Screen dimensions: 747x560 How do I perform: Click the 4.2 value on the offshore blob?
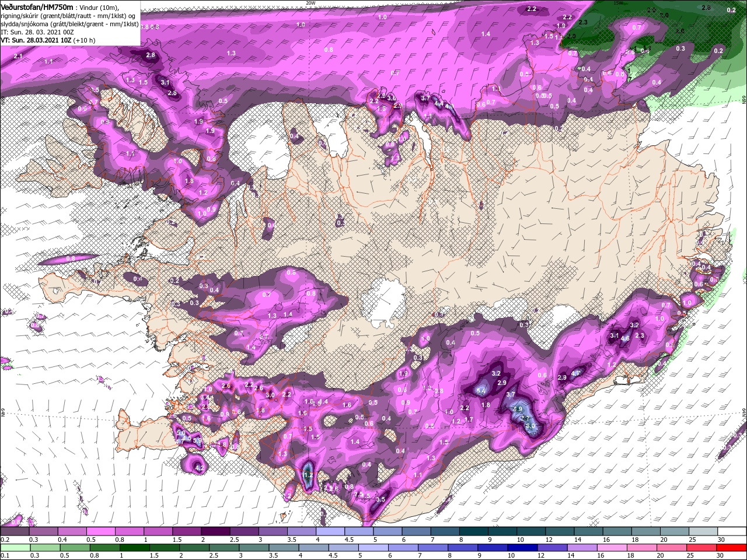pos(199,468)
